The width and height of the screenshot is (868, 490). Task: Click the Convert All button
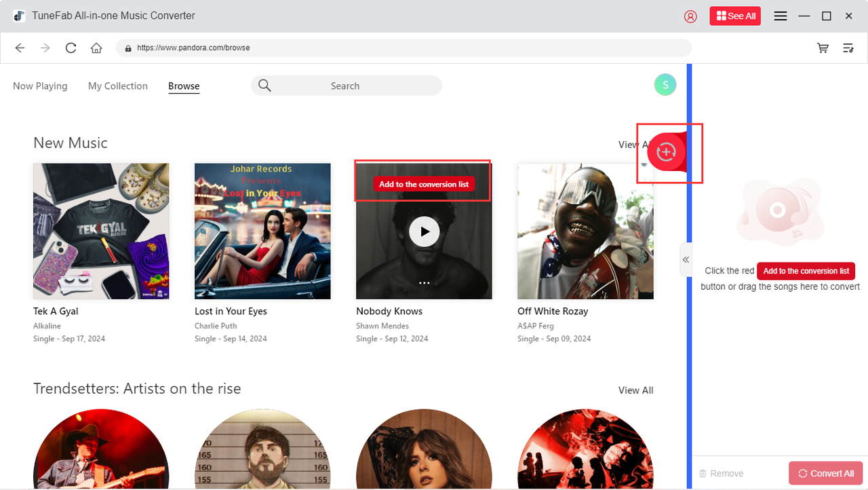pos(826,474)
